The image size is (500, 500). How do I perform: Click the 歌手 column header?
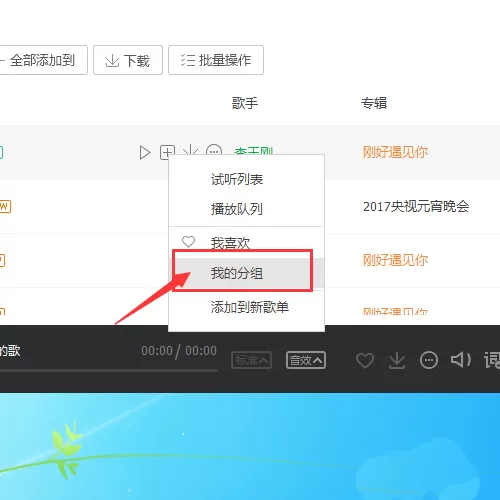click(x=245, y=103)
